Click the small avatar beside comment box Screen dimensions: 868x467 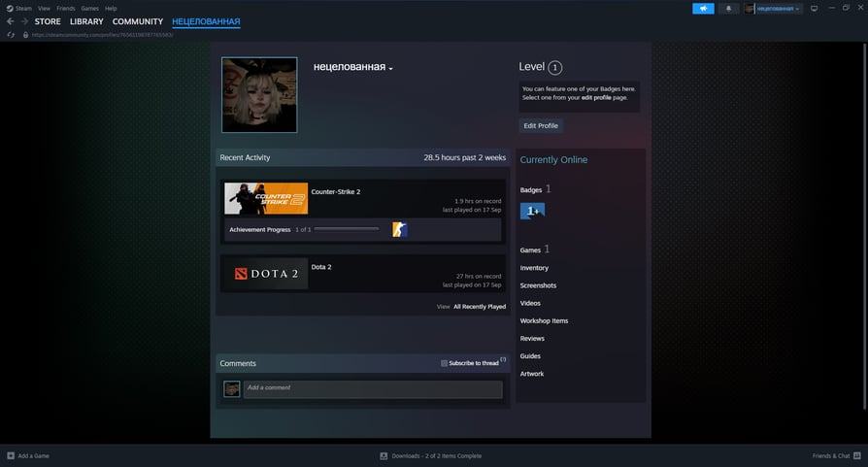pos(231,389)
